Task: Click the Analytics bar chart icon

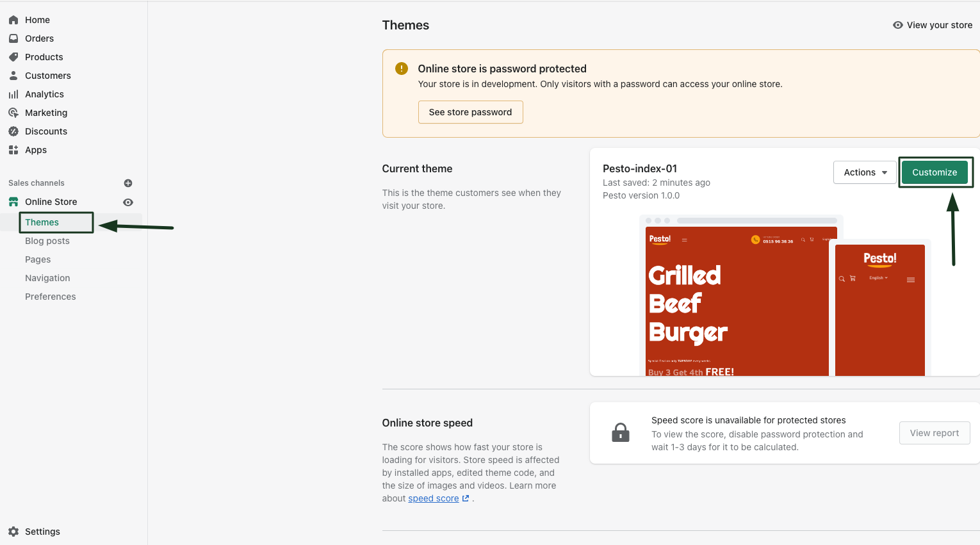Action: [13, 94]
